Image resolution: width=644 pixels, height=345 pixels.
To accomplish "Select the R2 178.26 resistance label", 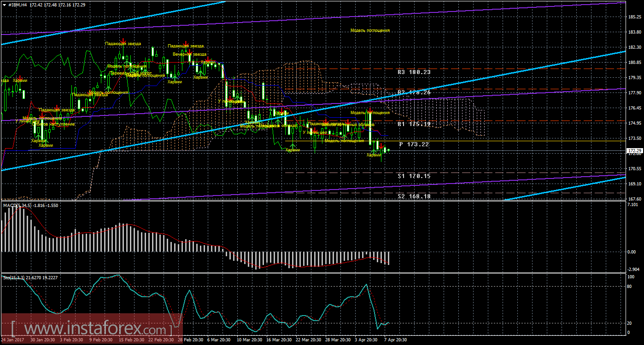I will pos(414,92).
